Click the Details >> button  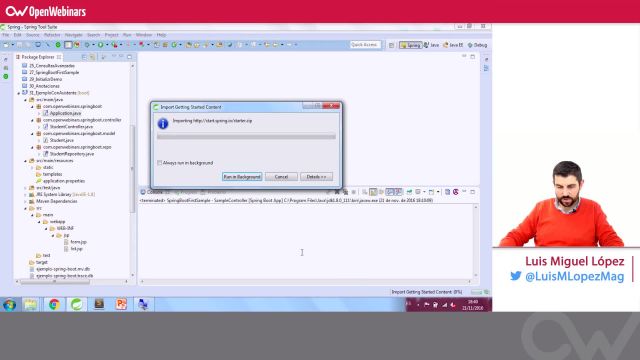tap(316, 177)
